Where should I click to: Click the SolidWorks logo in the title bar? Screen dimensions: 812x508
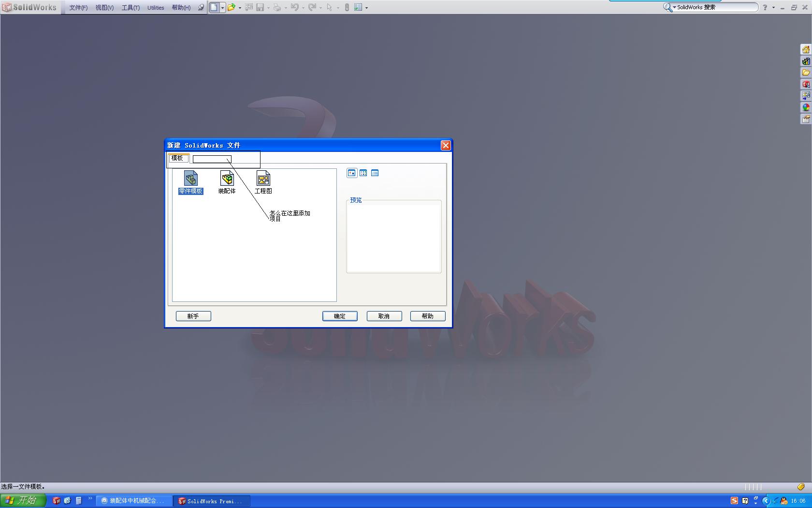(x=30, y=7)
